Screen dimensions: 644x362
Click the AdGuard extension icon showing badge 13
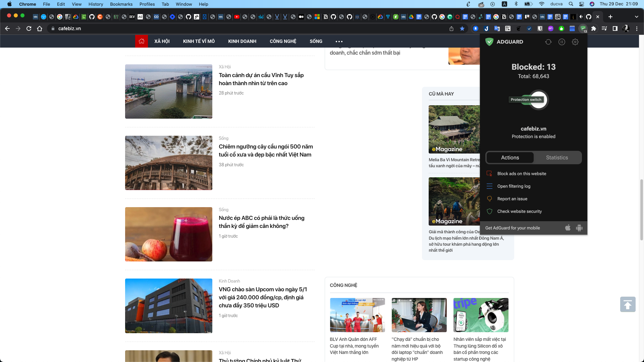[x=583, y=29]
